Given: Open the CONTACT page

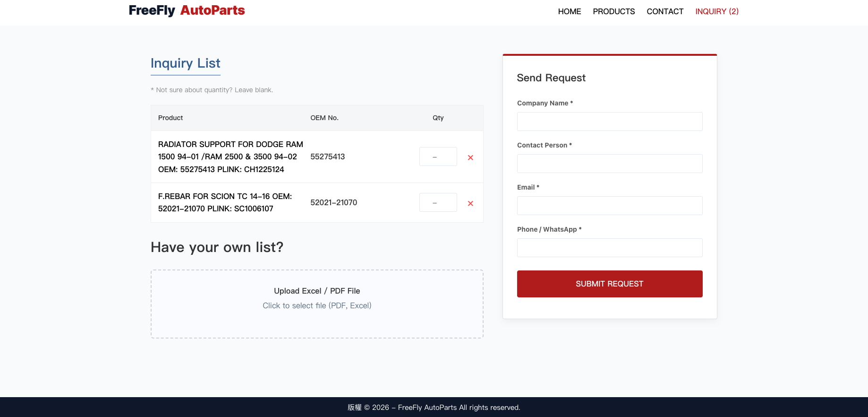Looking at the screenshot, I should (665, 11).
